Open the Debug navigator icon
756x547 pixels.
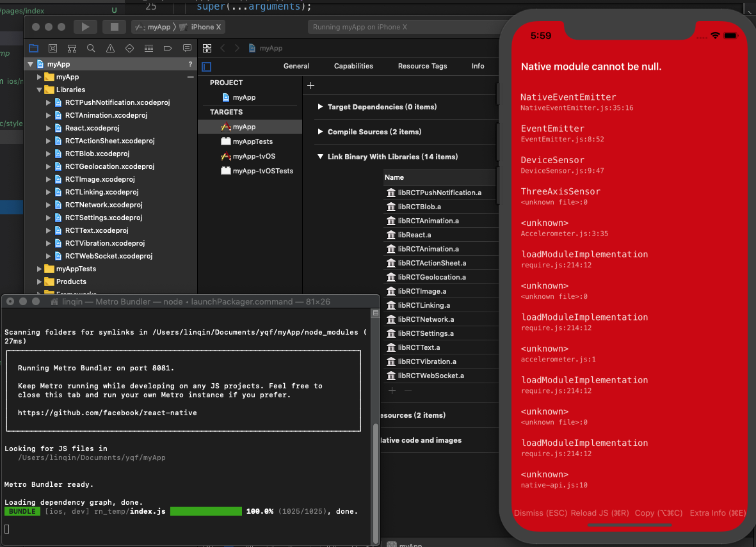pos(149,48)
